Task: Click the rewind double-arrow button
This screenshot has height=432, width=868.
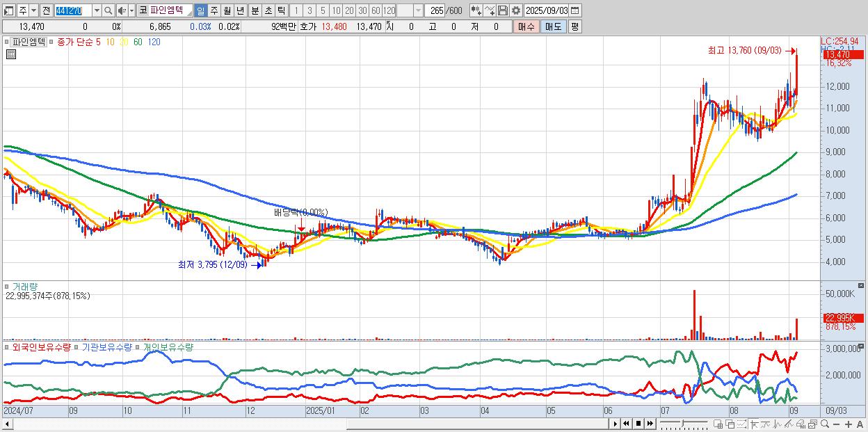Action: click(x=626, y=424)
